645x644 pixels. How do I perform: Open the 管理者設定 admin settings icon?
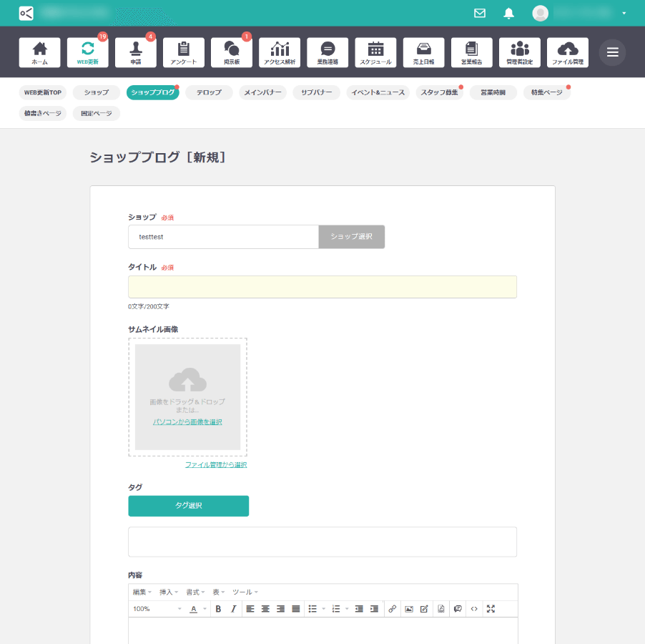tap(519, 52)
